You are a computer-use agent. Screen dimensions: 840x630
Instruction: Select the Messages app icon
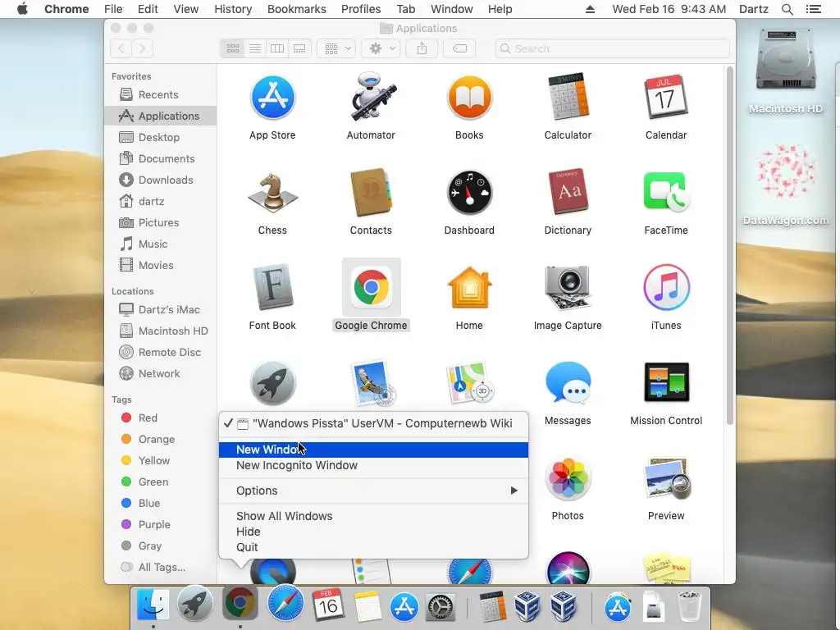(x=568, y=383)
